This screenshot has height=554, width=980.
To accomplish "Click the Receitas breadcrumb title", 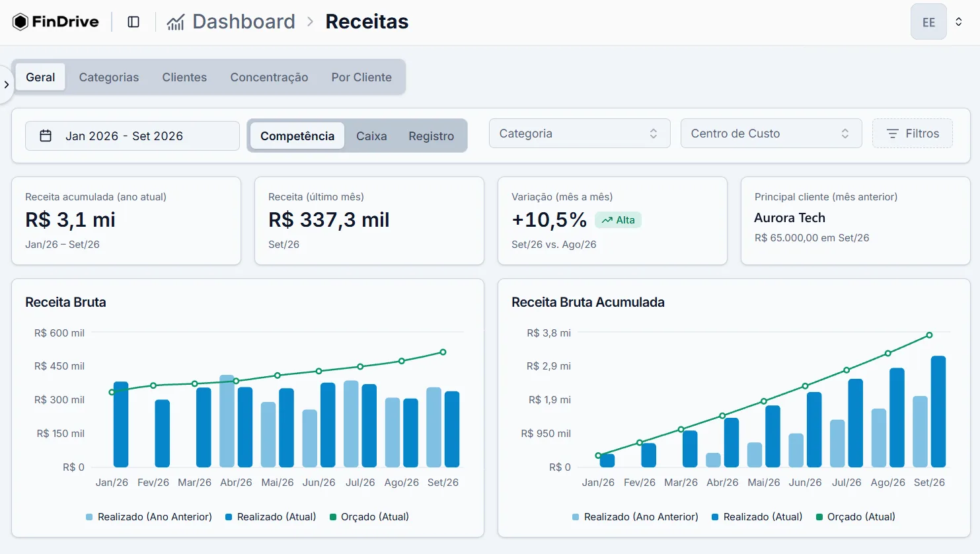I will coord(367,22).
